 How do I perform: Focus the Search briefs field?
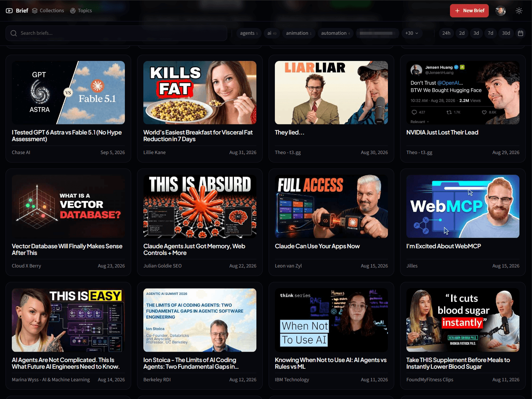coord(116,33)
